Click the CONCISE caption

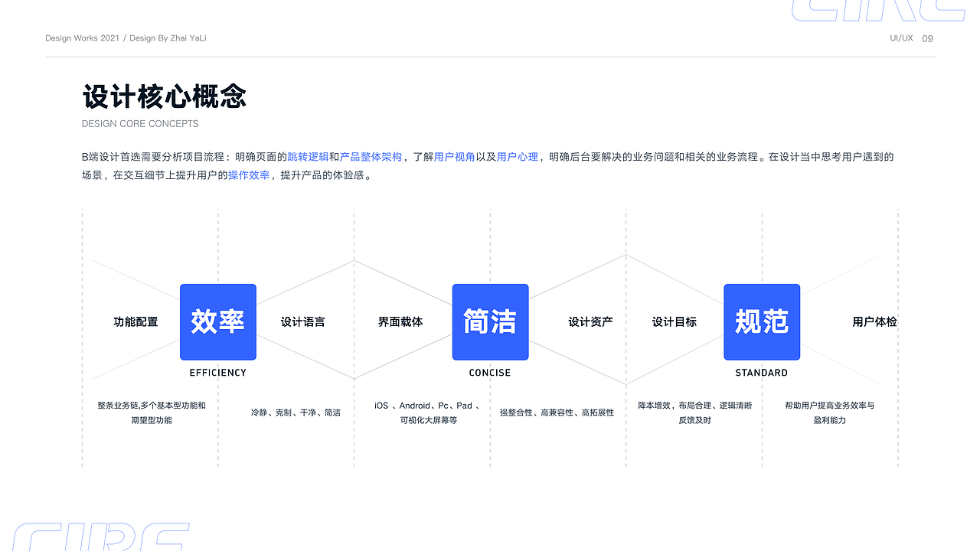click(490, 373)
